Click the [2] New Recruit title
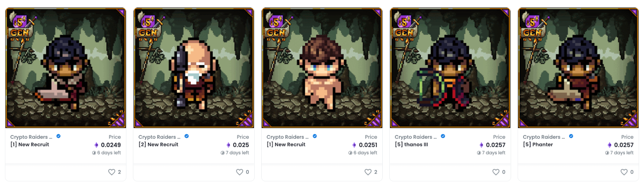644x186 pixels. (158, 145)
